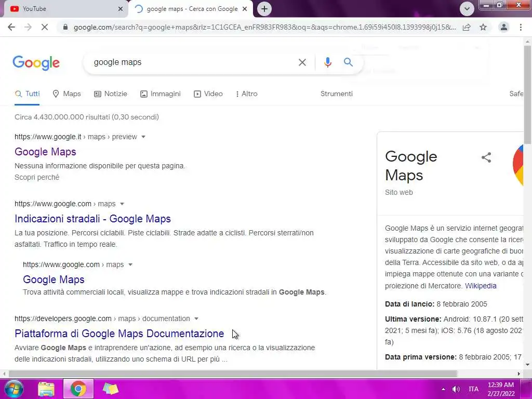Switch to the Notizie results tab
Screen dimensions: 532x399
coord(111,94)
